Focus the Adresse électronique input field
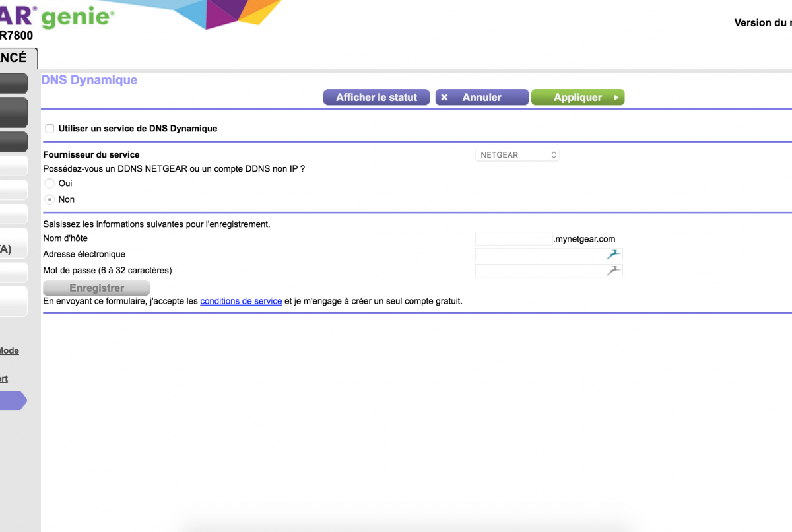Screen dimensions: 792x532 tap(549, 255)
